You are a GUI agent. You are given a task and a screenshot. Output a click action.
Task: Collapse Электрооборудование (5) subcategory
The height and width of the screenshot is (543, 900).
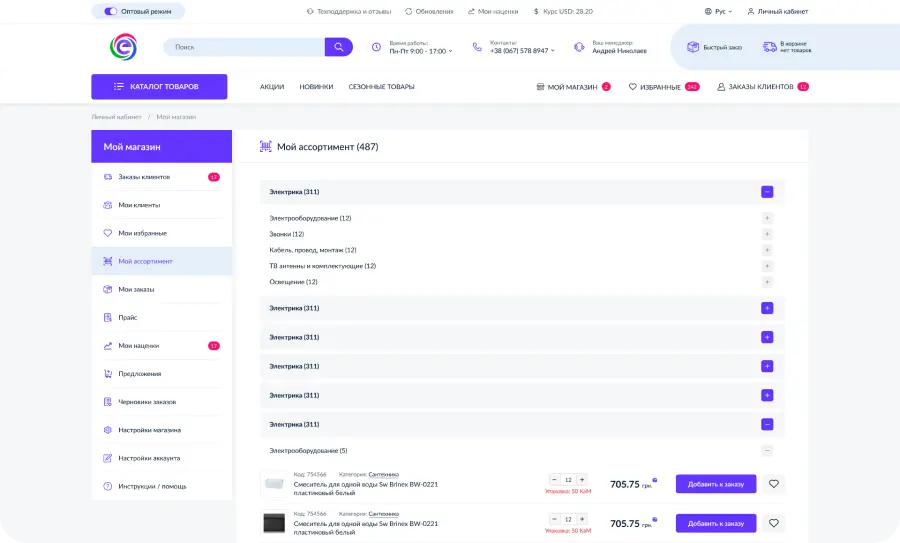coord(767,451)
